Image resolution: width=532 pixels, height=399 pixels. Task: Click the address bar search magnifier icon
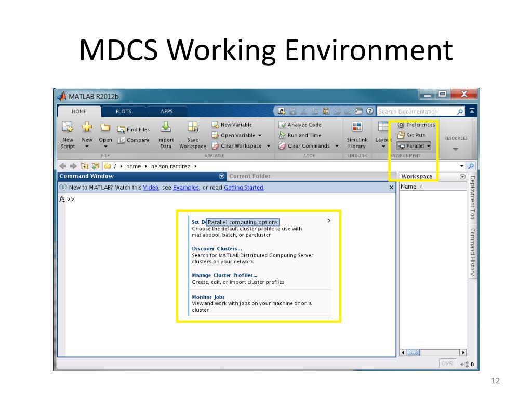[x=471, y=166]
